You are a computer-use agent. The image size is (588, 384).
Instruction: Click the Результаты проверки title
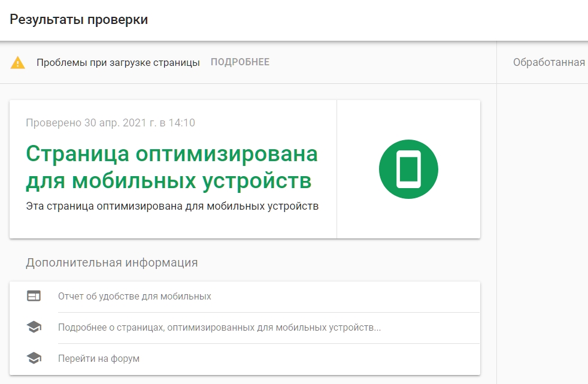tap(79, 20)
